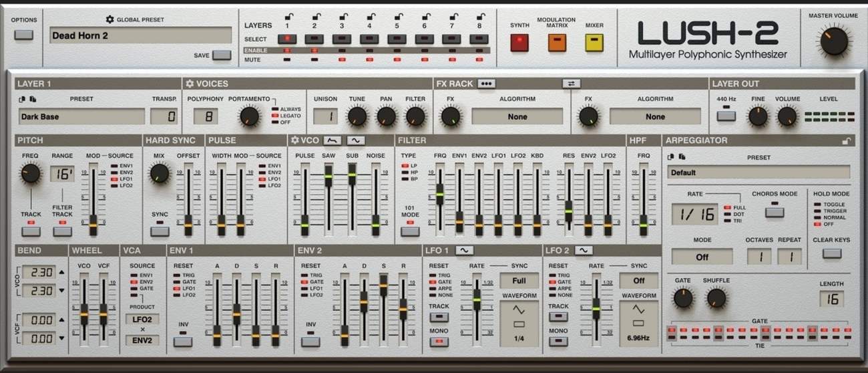Toggle the filter 101 Mode button
This screenshot has width=868, height=373.
(x=410, y=231)
